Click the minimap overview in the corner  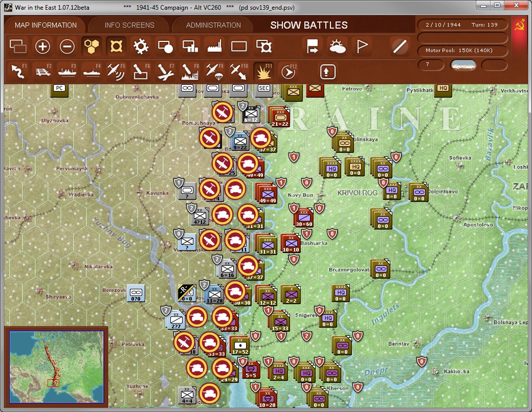[56, 367]
